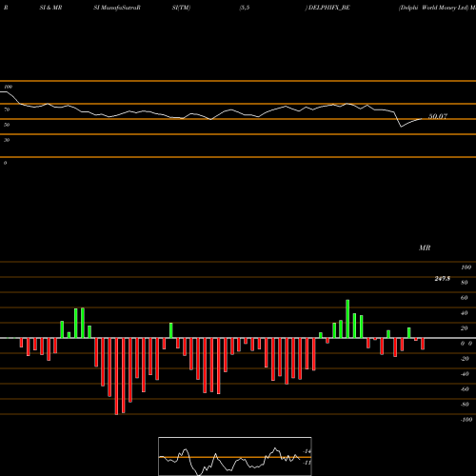Click the 'SI & MR' header label
This screenshot has height=476, width=476.
click(x=50, y=8)
